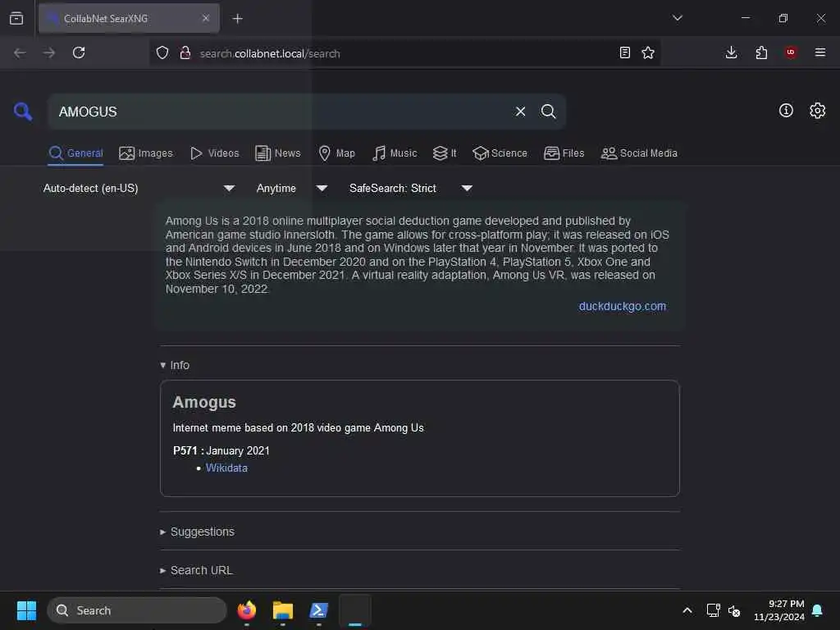The height and width of the screenshot is (630, 840).
Task: Click the taskbar Search box
Action: tap(137, 610)
